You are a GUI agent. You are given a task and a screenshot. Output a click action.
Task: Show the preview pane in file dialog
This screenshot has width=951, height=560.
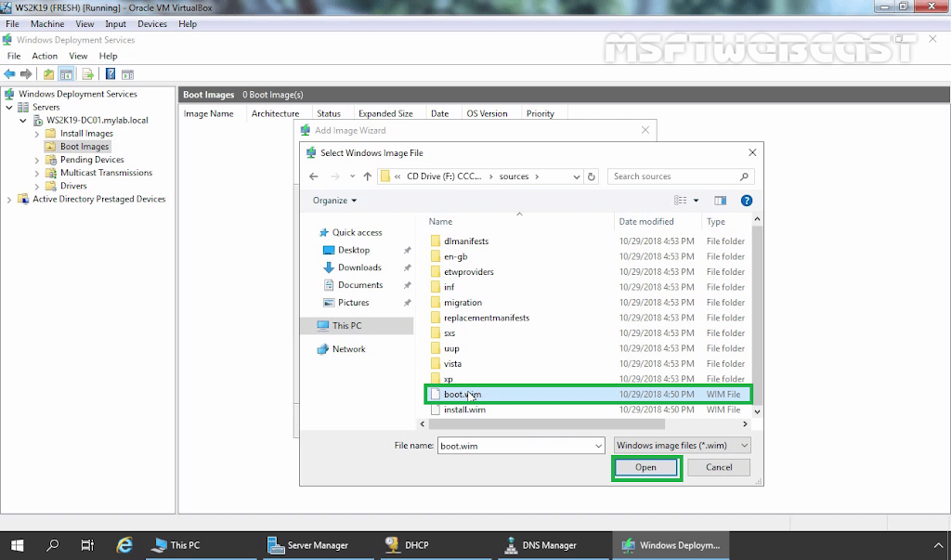720,201
